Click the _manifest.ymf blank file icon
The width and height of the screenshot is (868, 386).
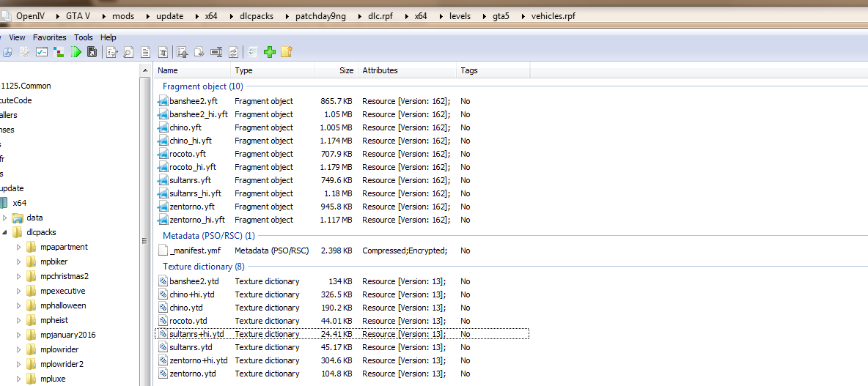click(x=163, y=250)
